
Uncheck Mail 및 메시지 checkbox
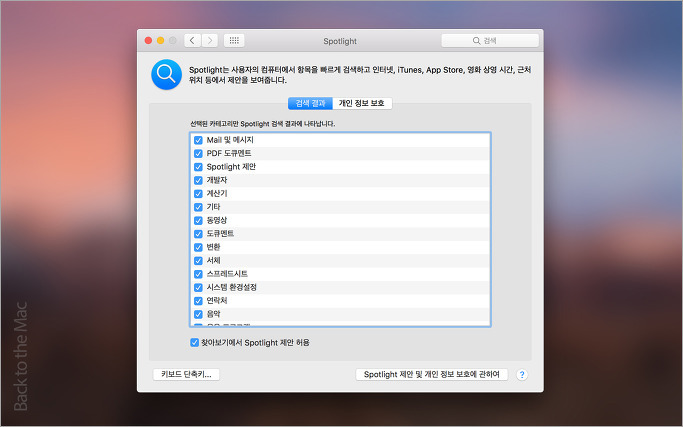(198, 140)
